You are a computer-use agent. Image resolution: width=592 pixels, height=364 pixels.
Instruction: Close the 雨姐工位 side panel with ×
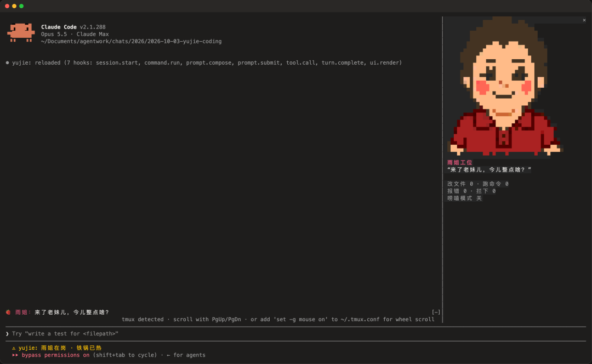584,20
